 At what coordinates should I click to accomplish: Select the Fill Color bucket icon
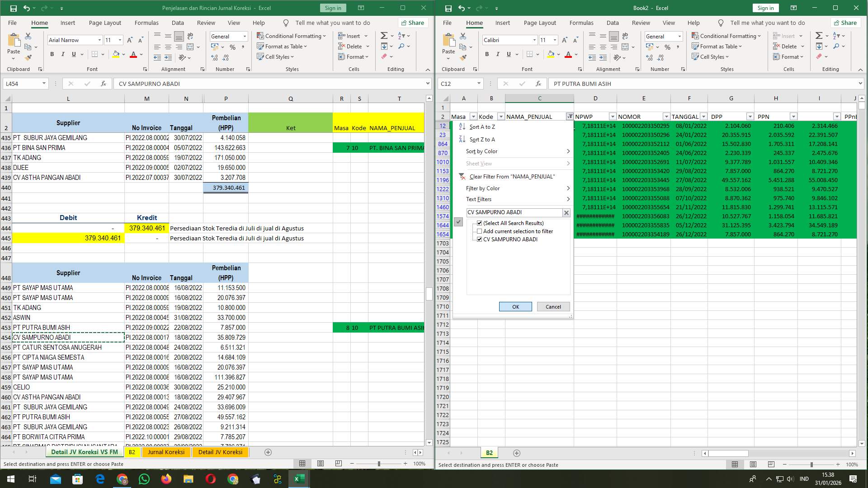pos(116,54)
